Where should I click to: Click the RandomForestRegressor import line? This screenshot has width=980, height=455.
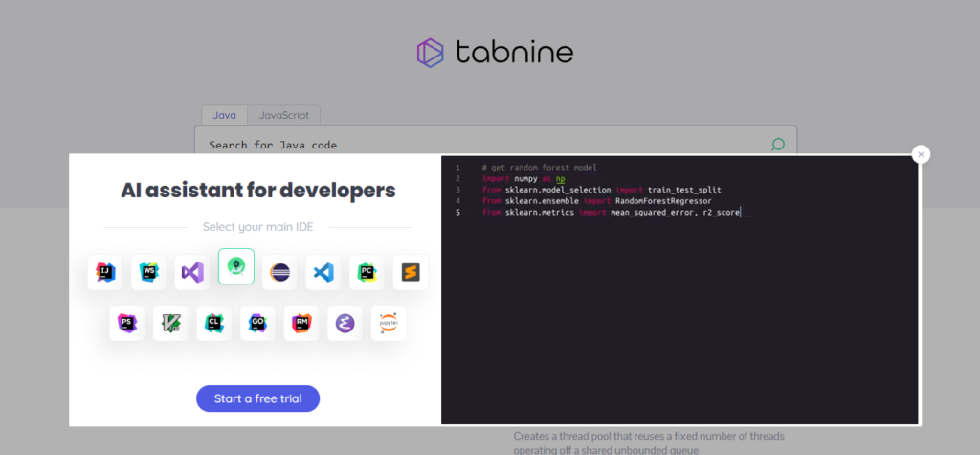(x=596, y=201)
